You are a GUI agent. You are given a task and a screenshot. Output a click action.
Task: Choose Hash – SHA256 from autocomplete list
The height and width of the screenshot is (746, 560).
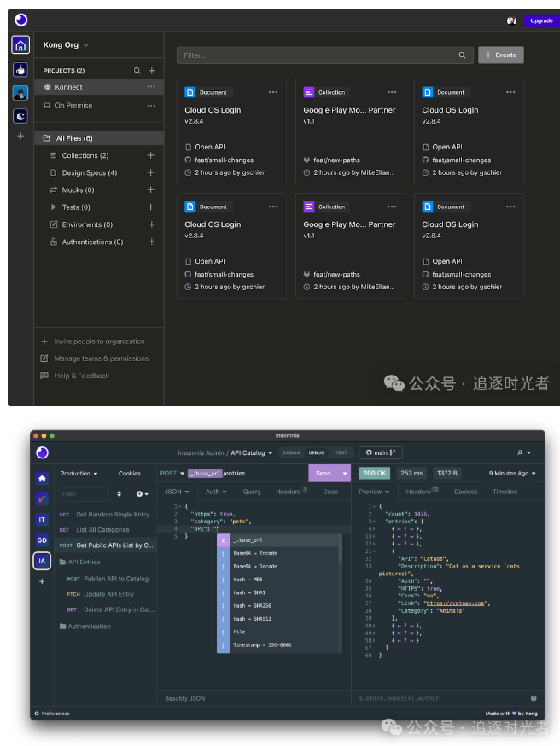[x=279, y=606]
